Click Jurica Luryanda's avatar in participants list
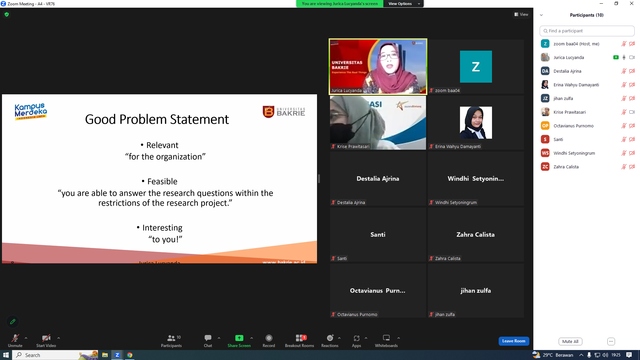 [x=545, y=57]
